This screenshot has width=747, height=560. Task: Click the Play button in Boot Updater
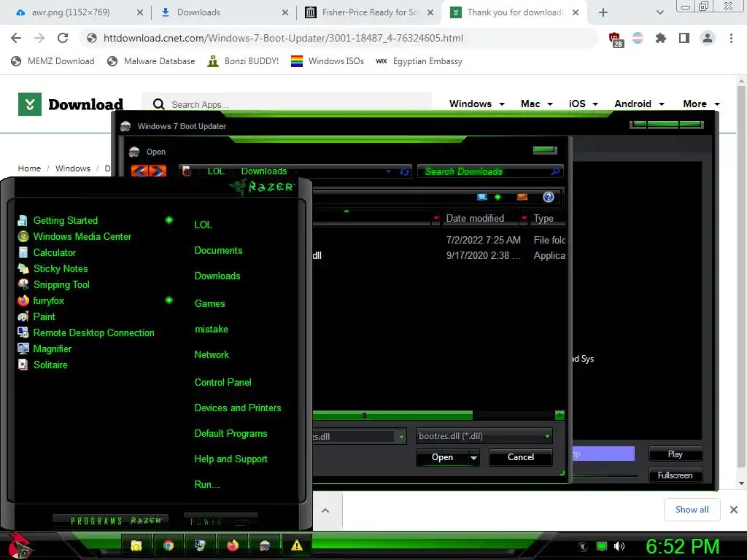point(675,454)
